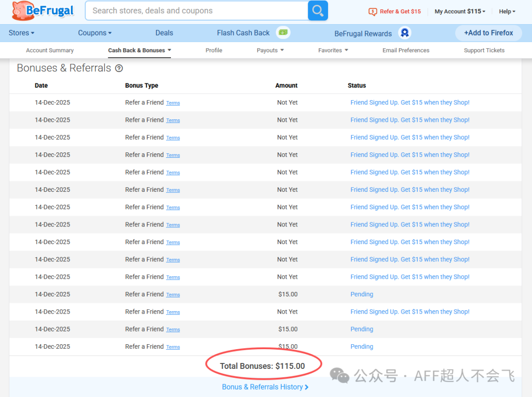Image resolution: width=532 pixels, height=397 pixels.
Task: Open the Coupons dropdown menu
Action: pyautogui.click(x=95, y=33)
